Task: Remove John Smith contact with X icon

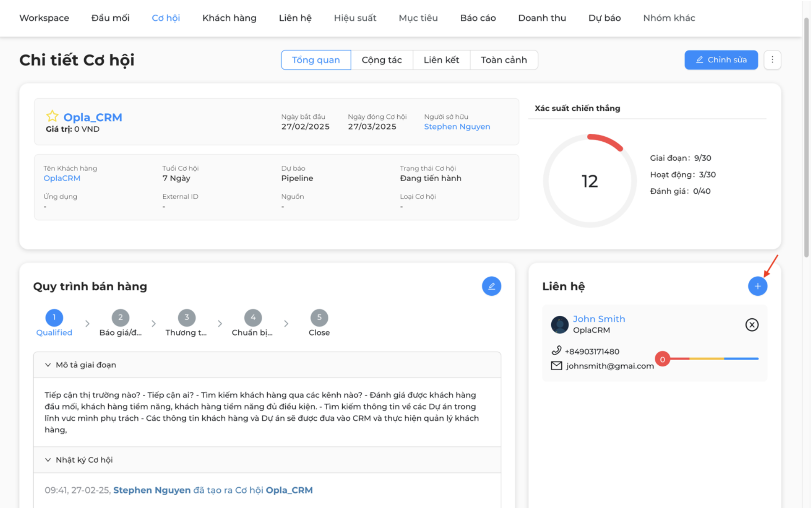Action: coord(752,325)
